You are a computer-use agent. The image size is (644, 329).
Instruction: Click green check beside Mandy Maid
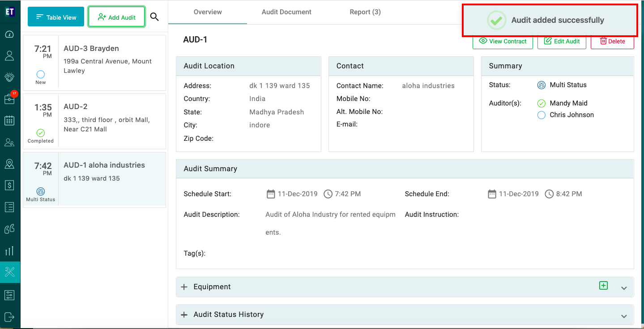click(542, 103)
